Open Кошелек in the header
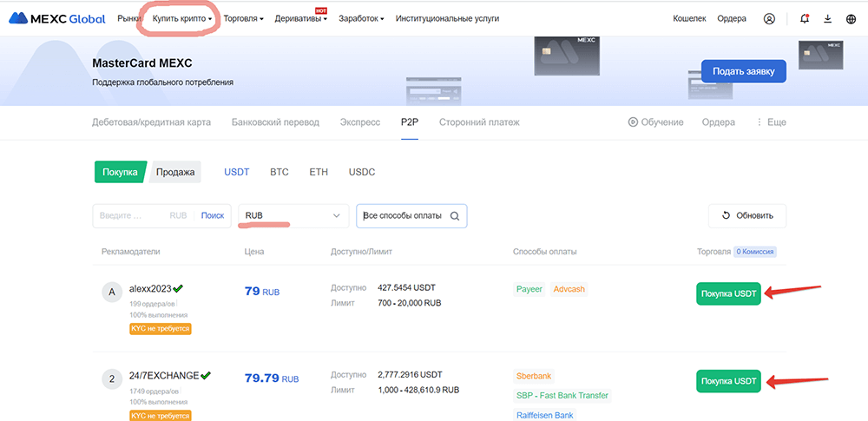Image resolution: width=868 pixels, height=421 pixels. 689,19
